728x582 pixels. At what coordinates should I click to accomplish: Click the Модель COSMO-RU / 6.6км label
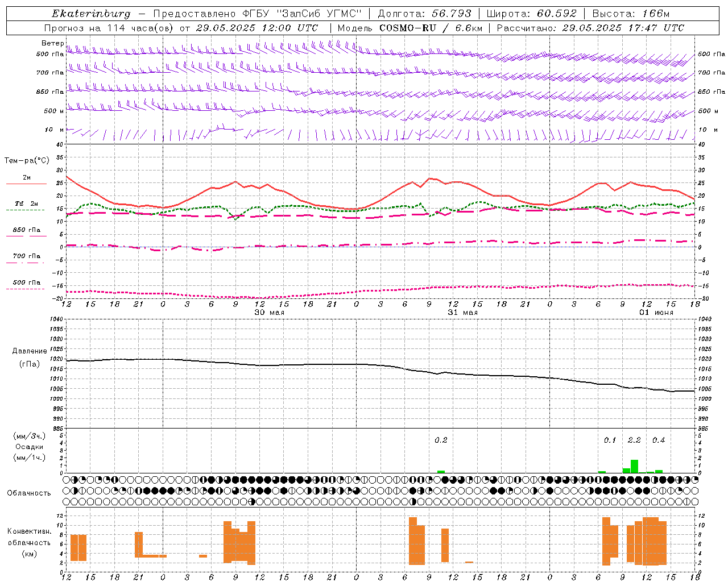point(410,28)
